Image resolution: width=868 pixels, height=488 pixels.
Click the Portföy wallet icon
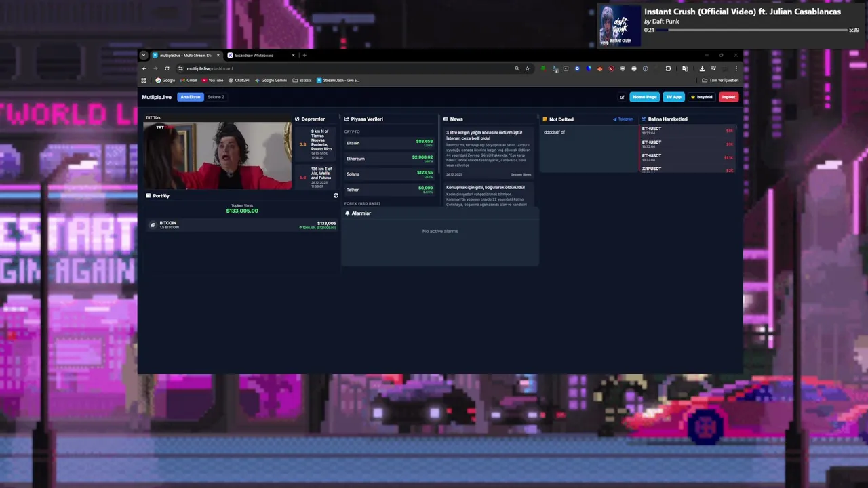[x=149, y=196]
